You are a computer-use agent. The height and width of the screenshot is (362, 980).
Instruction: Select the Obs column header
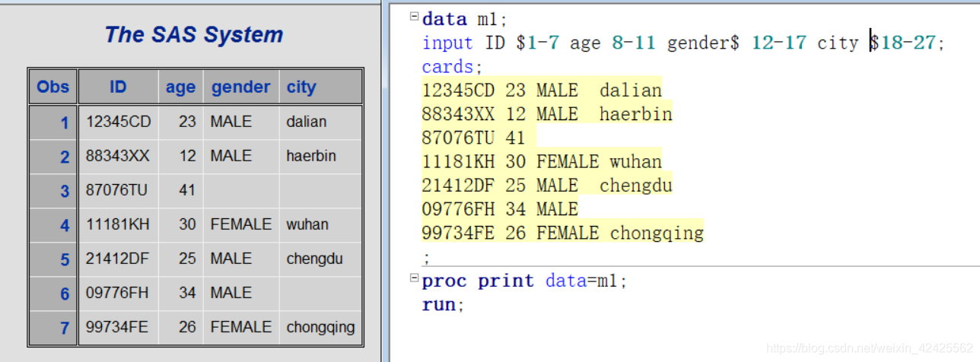52,87
